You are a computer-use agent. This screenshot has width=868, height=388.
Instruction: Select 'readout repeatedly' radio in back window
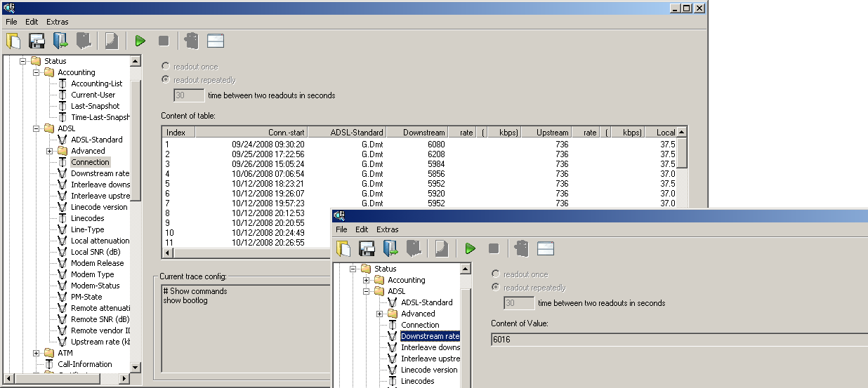166,80
